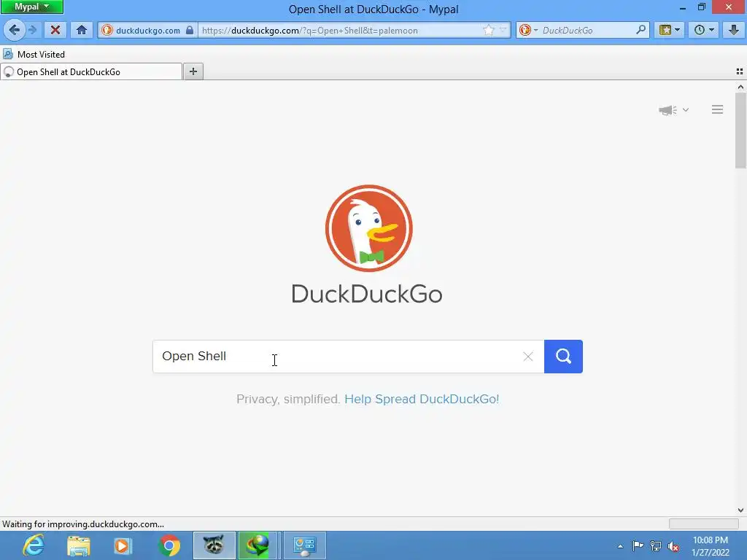Clear the search field with X icon
This screenshot has width=747, height=560.
528,356
